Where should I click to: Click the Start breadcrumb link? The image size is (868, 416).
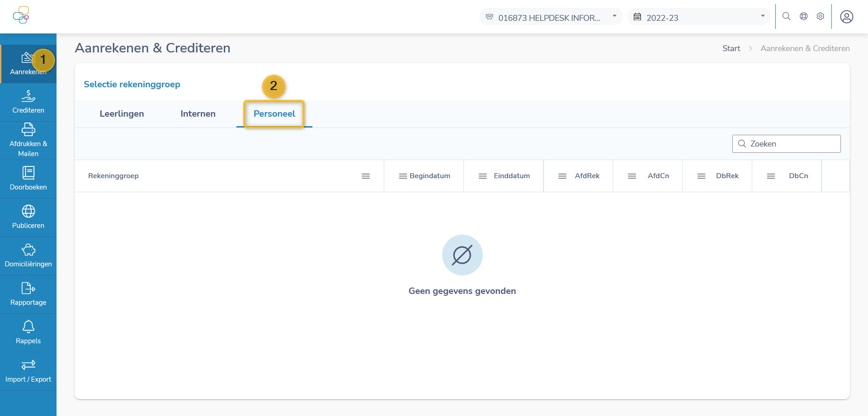[x=731, y=48]
